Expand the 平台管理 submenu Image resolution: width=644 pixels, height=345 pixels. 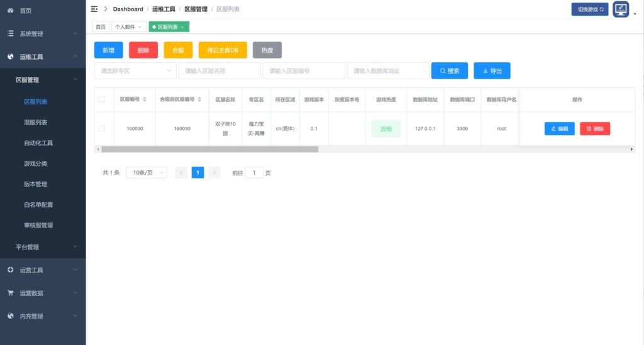(43, 247)
